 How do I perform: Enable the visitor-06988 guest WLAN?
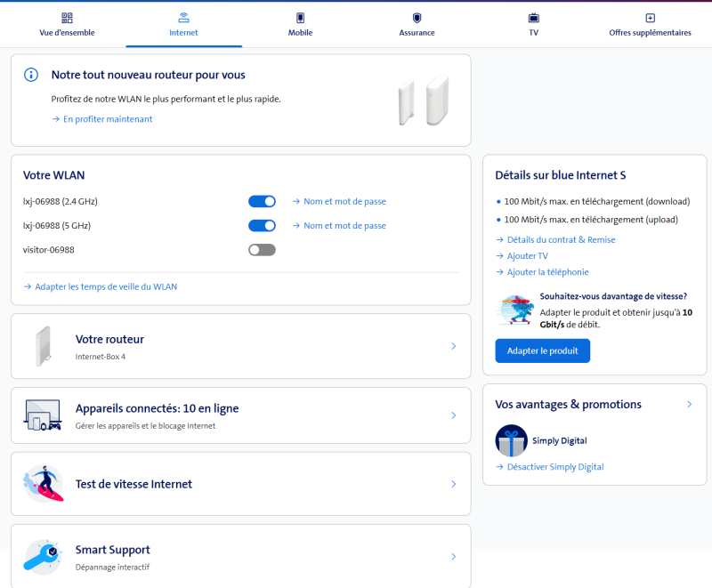tap(262, 250)
